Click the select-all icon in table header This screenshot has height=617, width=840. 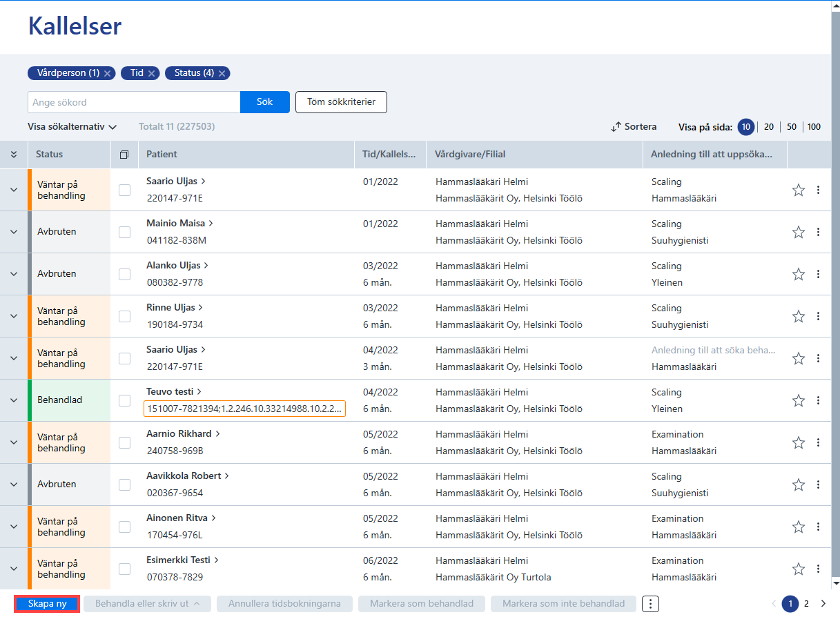[x=124, y=155]
